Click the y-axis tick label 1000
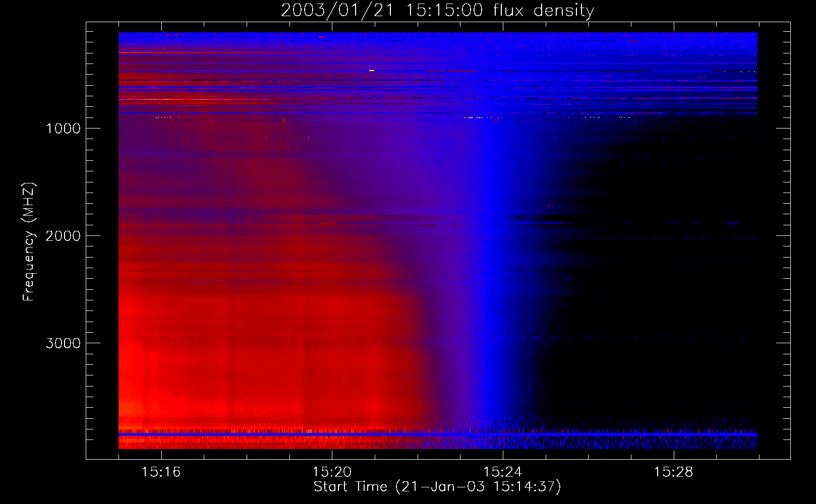Viewport: 816px width, 504px height. (x=63, y=129)
